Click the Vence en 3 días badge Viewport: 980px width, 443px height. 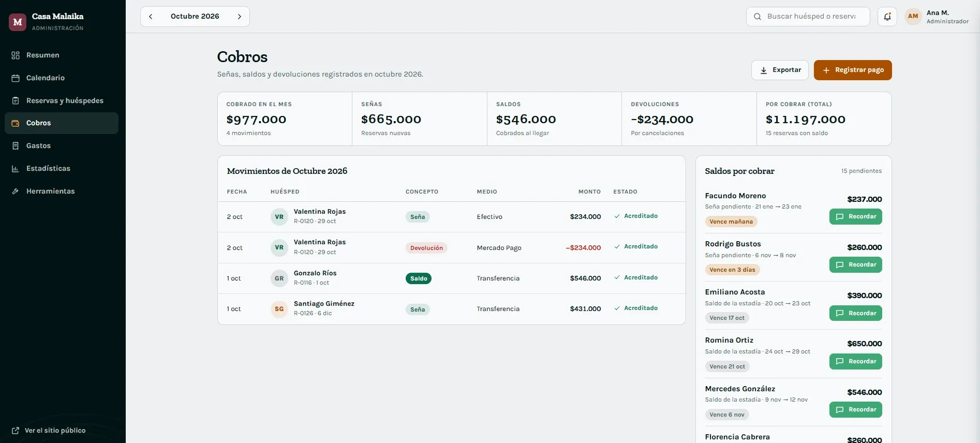[732, 270]
